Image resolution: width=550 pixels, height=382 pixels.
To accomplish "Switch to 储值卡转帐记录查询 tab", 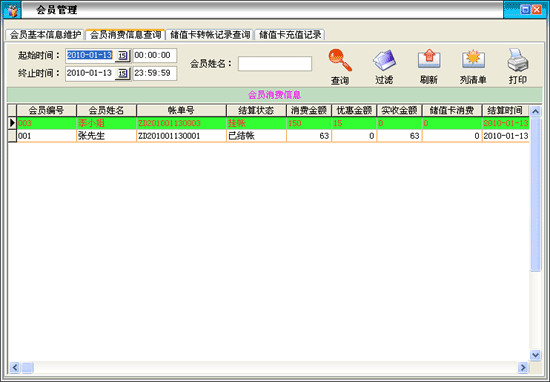I will pos(210,34).
